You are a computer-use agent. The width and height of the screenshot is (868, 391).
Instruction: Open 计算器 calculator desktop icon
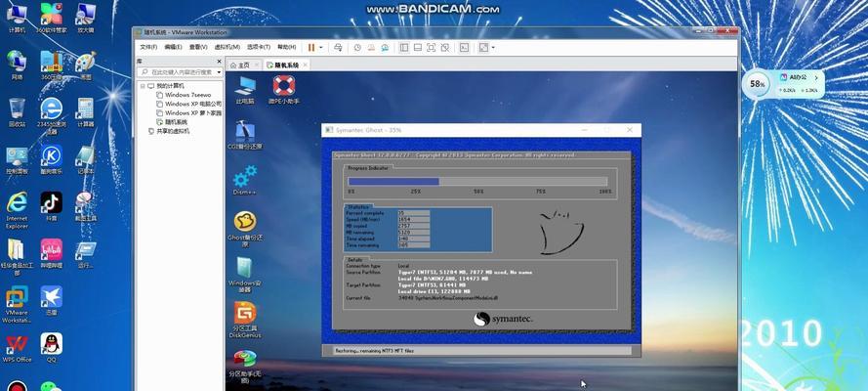pos(85,112)
